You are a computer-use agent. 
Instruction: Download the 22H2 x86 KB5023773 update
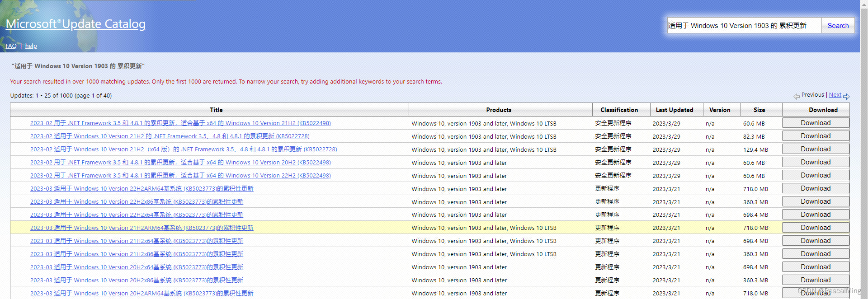(816, 201)
